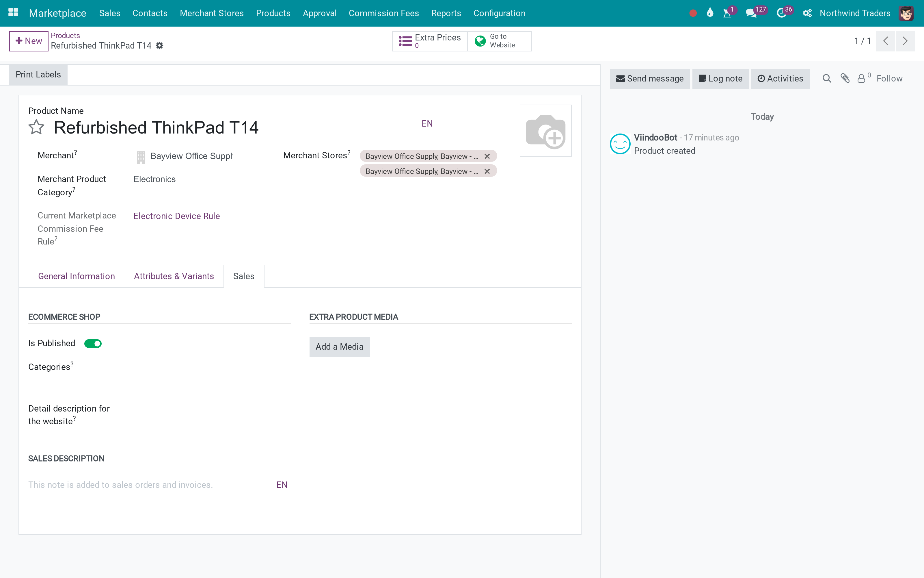Toggle the Is Published switch
This screenshot has width=924, height=578.
(93, 344)
